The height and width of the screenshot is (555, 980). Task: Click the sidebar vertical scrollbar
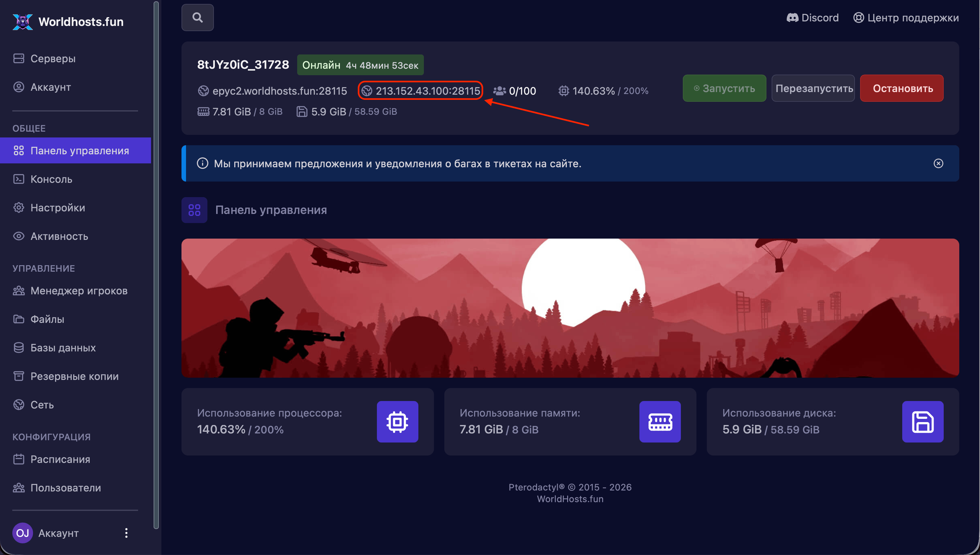click(156, 265)
